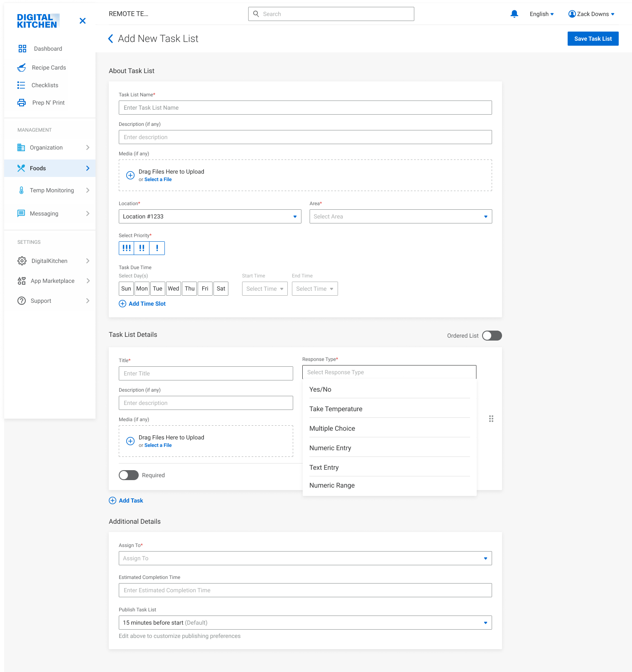Click the notification bell icon
This screenshot has height=672, width=632.
pos(514,14)
